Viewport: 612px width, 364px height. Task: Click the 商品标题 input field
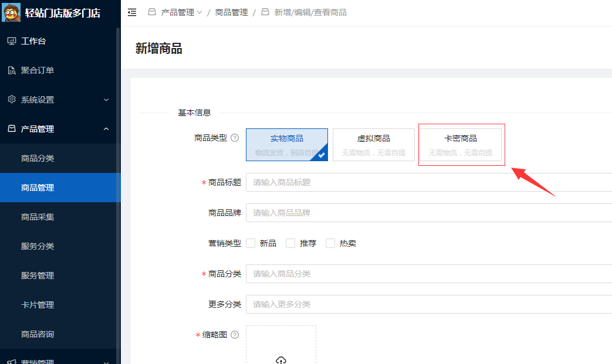tap(428, 182)
